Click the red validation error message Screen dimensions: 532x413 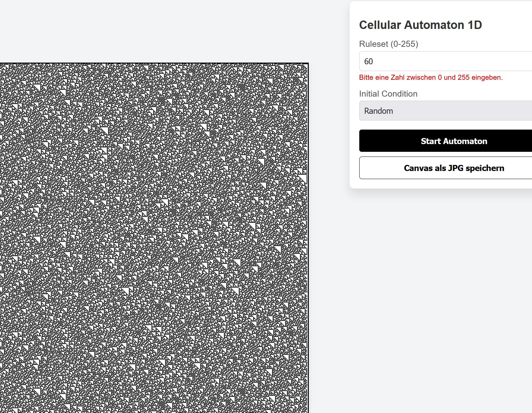(431, 77)
